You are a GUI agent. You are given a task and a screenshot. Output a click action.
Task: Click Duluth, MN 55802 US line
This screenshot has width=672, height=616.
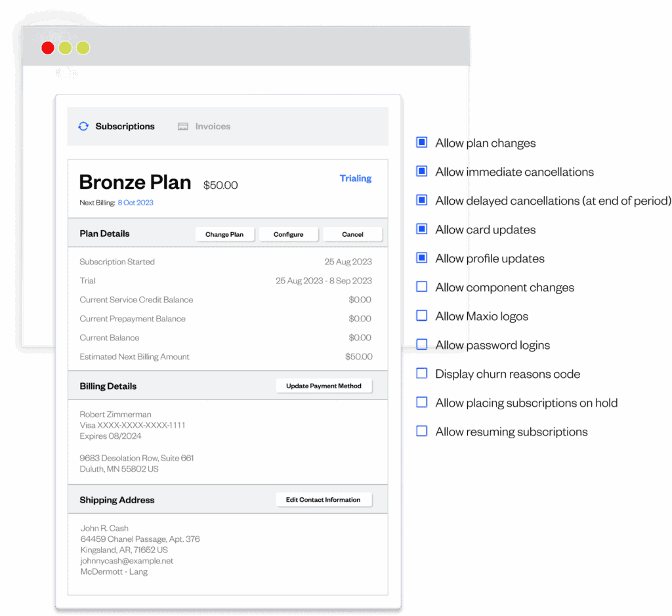119,469
